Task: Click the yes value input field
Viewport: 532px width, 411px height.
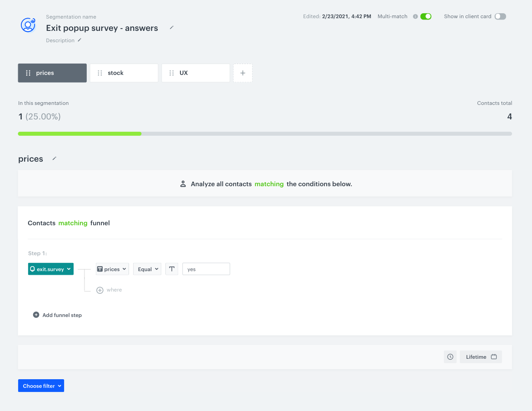Action: pos(206,269)
